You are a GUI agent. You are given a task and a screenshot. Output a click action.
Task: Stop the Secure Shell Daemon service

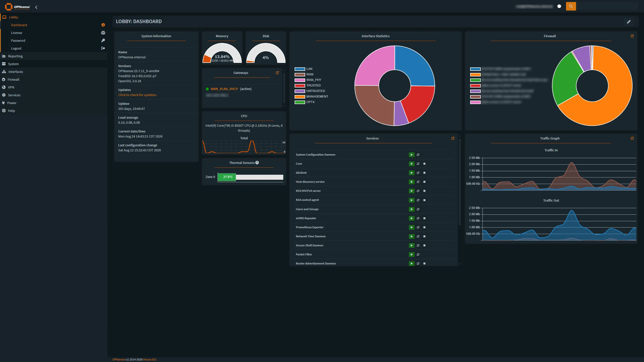(424, 245)
